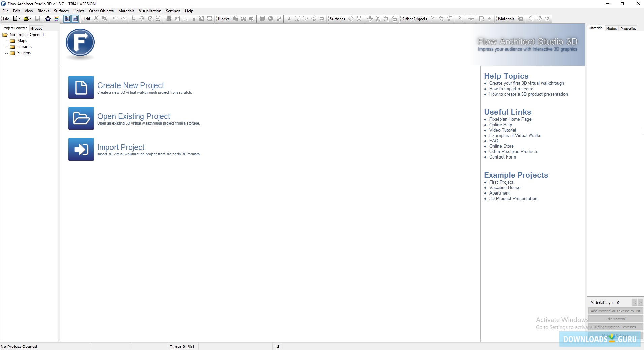Select the Materials panel tab
This screenshot has width=644, height=350.
point(596,28)
